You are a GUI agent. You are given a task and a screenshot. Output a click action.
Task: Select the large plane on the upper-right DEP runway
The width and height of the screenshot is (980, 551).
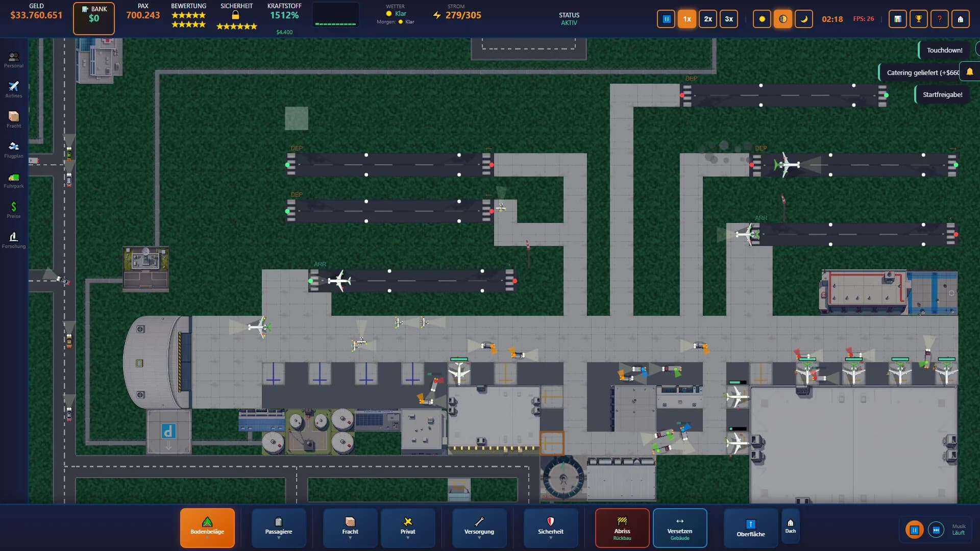point(787,165)
